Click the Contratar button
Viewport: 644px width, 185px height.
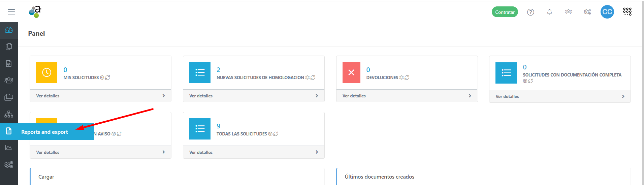point(505,12)
